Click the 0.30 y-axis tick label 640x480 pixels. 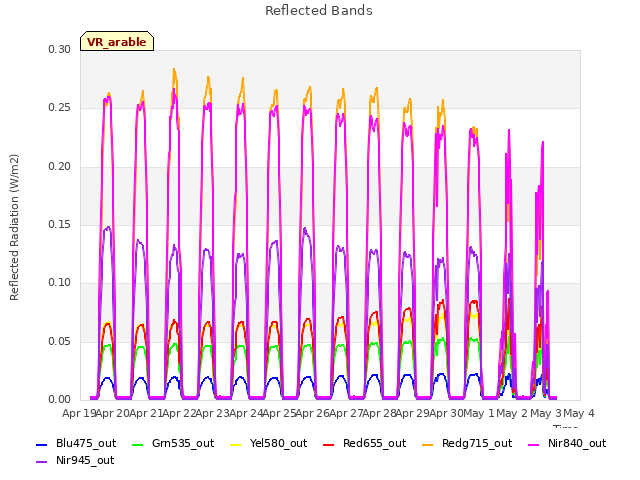pyautogui.click(x=60, y=49)
